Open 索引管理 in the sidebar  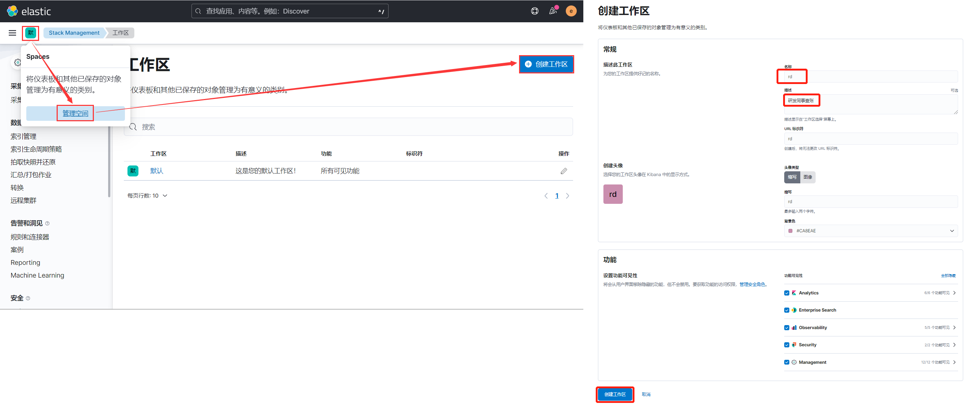pyautogui.click(x=24, y=136)
